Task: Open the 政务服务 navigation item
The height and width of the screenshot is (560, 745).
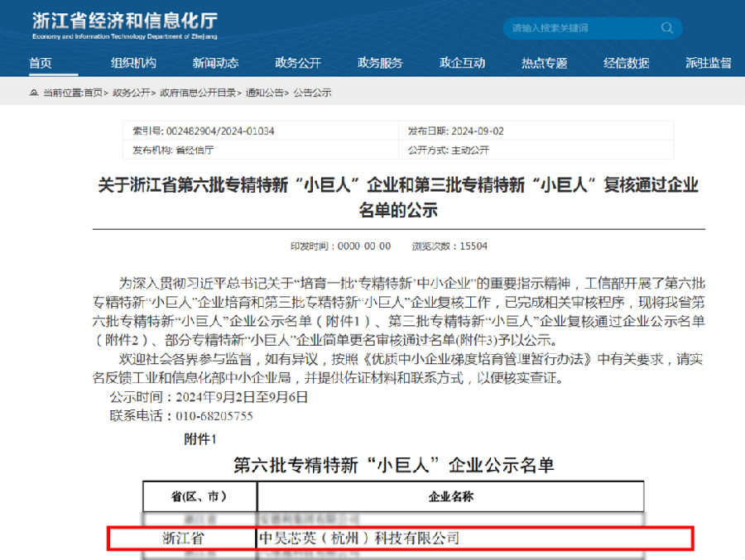Action: (380, 63)
